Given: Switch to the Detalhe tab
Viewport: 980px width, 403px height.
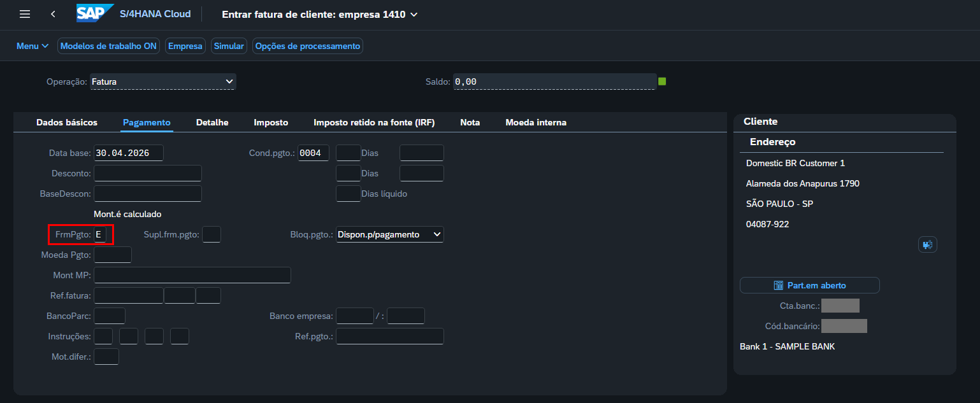Looking at the screenshot, I should [x=212, y=122].
